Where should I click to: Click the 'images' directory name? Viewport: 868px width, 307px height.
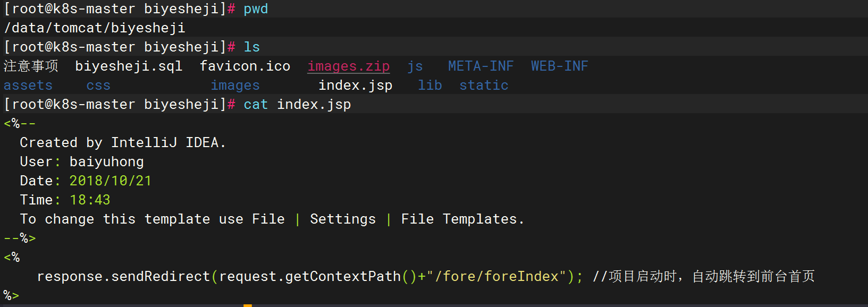click(235, 85)
